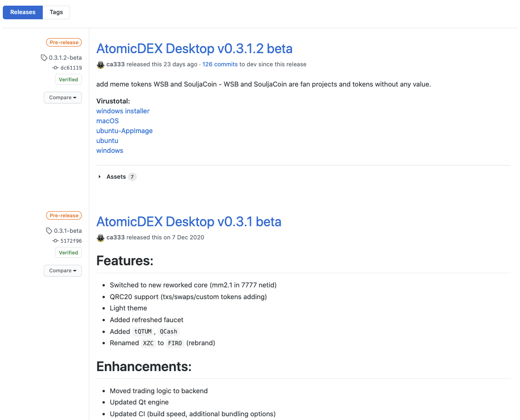
Task: Open Virustotal macOS link
Action: (x=108, y=121)
